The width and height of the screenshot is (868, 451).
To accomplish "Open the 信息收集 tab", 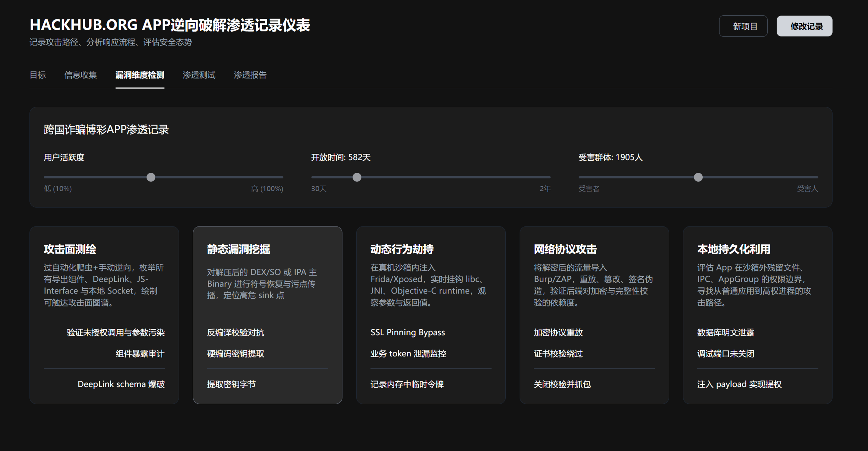I will click(x=80, y=75).
